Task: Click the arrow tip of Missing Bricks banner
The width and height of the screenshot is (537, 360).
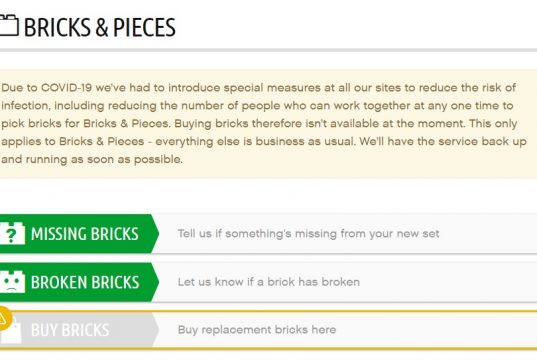Action: coord(155,234)
